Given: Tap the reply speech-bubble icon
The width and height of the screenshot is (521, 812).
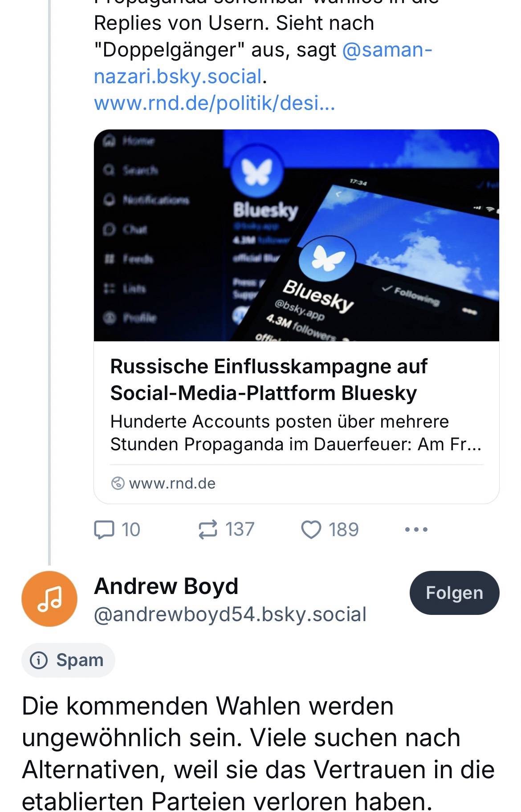Looking at the screenshot, I should coord(104,529).
